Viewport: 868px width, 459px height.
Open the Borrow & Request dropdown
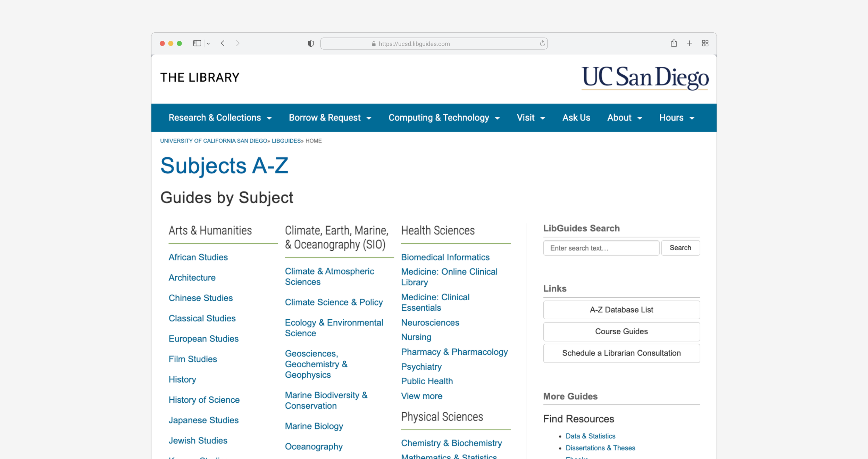point(330,118)
